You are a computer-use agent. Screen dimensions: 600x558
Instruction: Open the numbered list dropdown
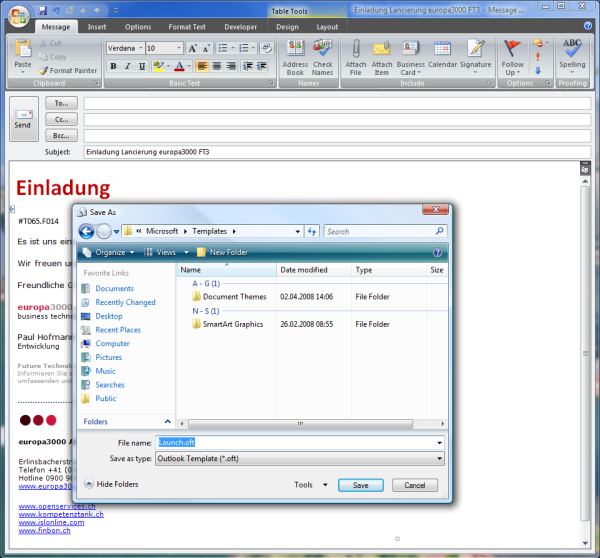(253, 48)
